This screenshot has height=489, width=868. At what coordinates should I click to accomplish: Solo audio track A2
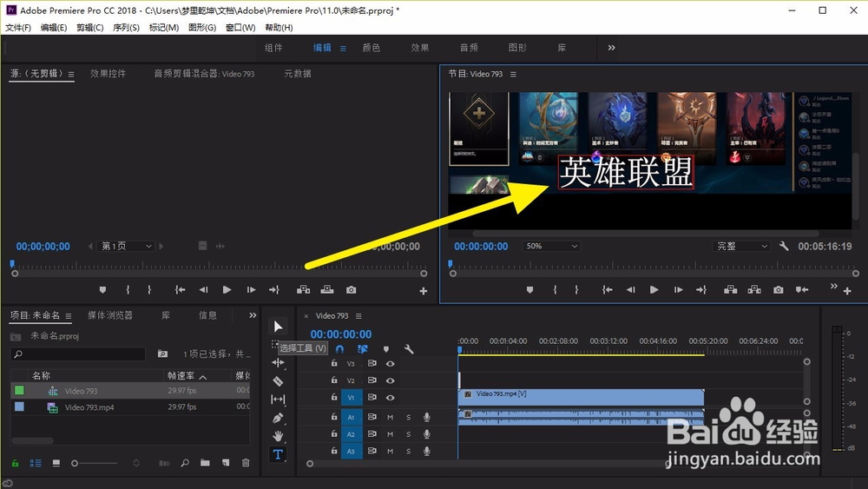[x=409, y=434]
